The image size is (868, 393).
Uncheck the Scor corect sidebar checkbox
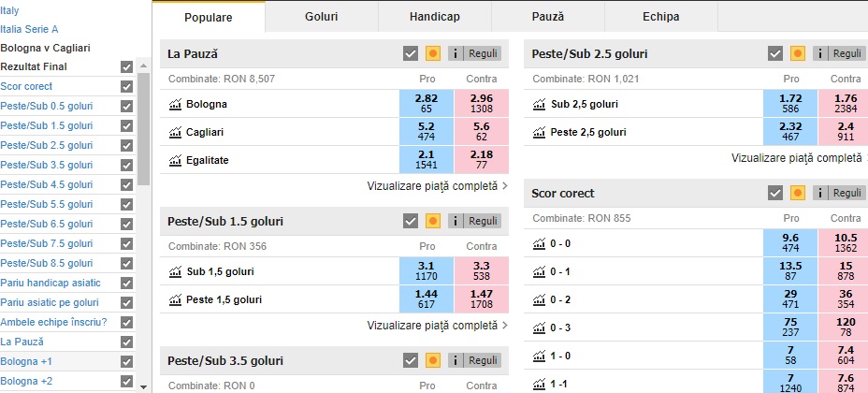(127, 86)
